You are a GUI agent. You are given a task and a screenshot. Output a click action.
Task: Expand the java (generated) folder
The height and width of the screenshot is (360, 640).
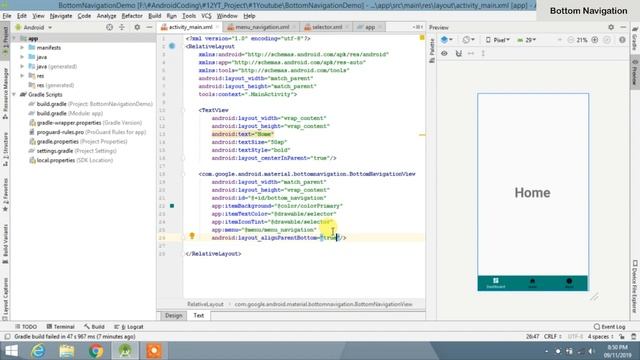22,67
